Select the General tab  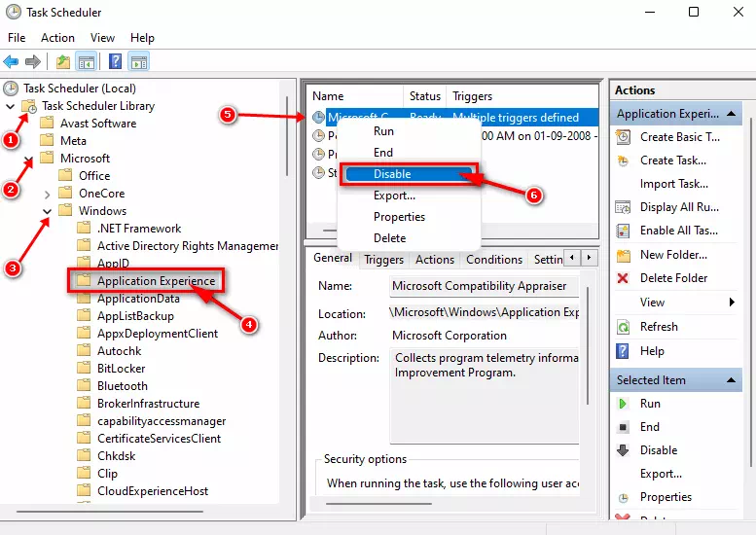point(333,258)
